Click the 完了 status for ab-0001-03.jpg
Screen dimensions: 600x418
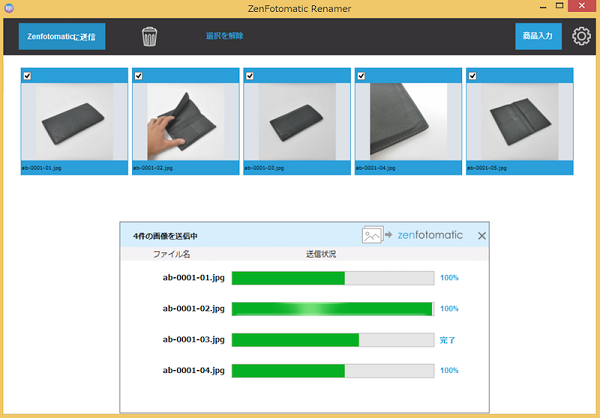point(447,340)
